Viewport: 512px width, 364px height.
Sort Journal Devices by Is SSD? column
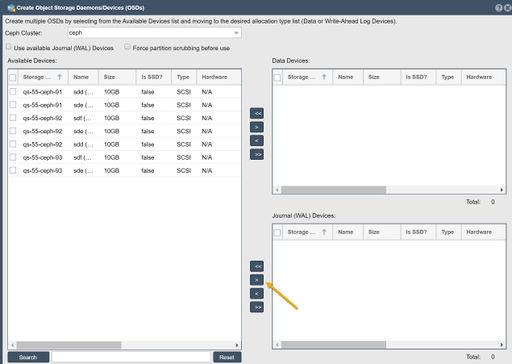[x=418, y=232]
